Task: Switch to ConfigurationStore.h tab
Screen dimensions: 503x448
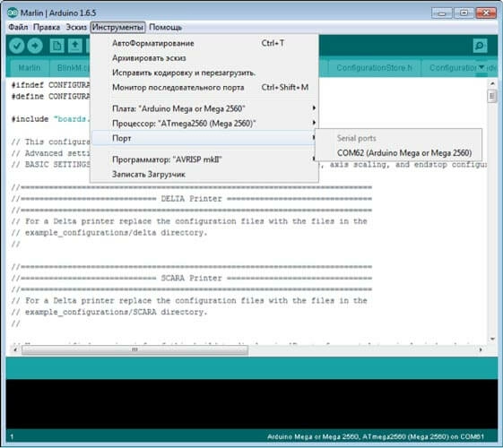Action: [x=375, y=67]
